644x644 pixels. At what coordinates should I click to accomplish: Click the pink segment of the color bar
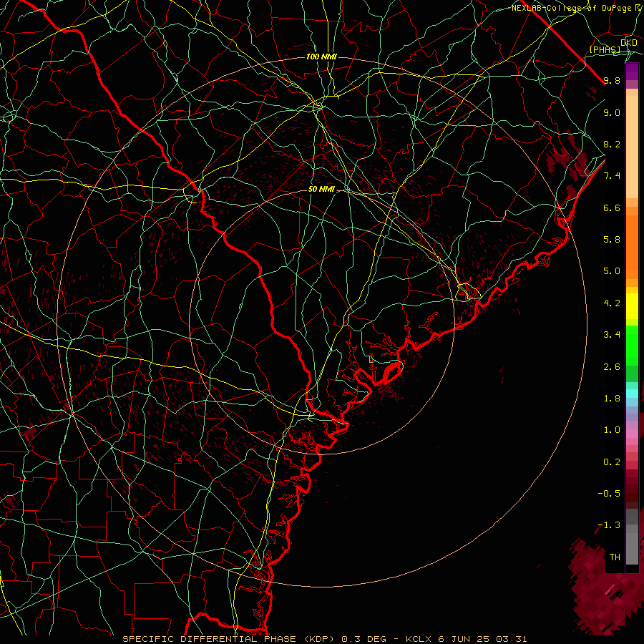632,434
